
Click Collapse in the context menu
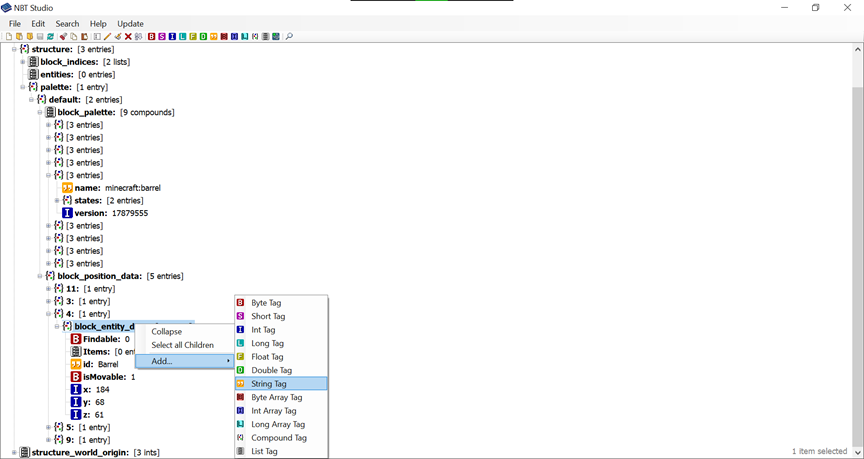click(166, 332)
